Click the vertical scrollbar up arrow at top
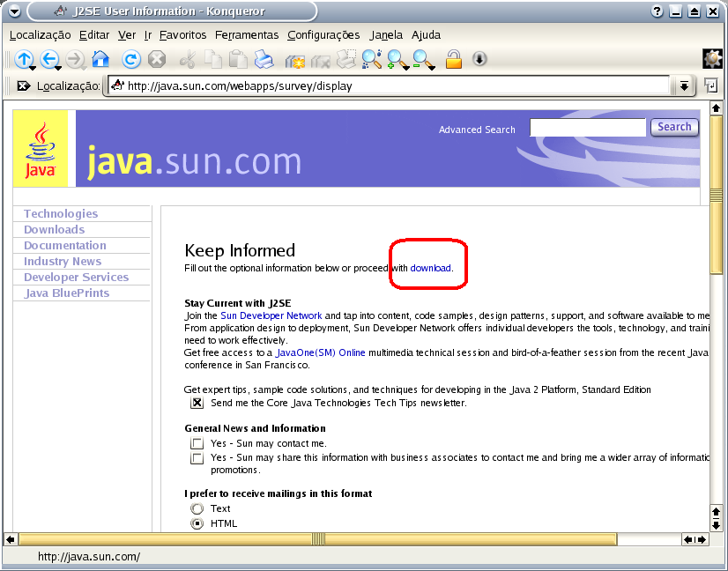Screen dimensions: 728x571 (x=716, y=108)
